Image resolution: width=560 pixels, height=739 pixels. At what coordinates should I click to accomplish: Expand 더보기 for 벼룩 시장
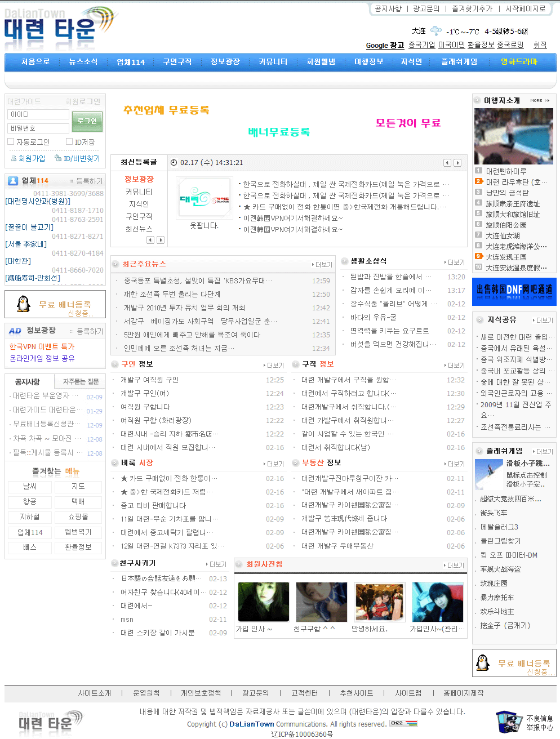point(274,464)
